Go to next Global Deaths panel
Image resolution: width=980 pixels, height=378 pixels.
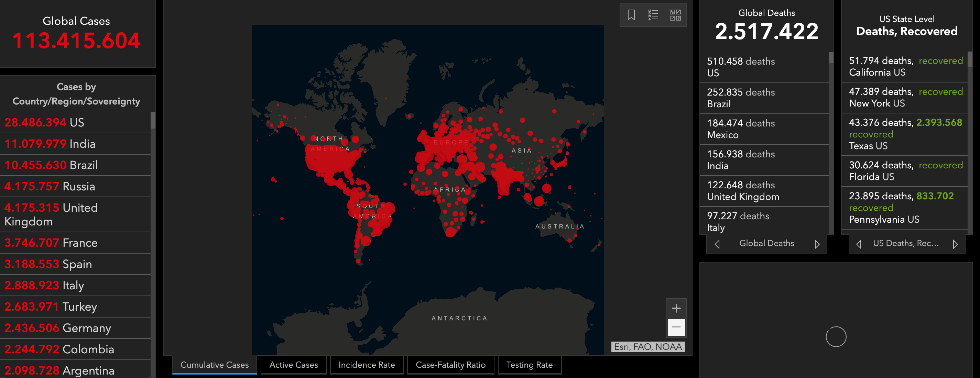(x=817, y=244)
